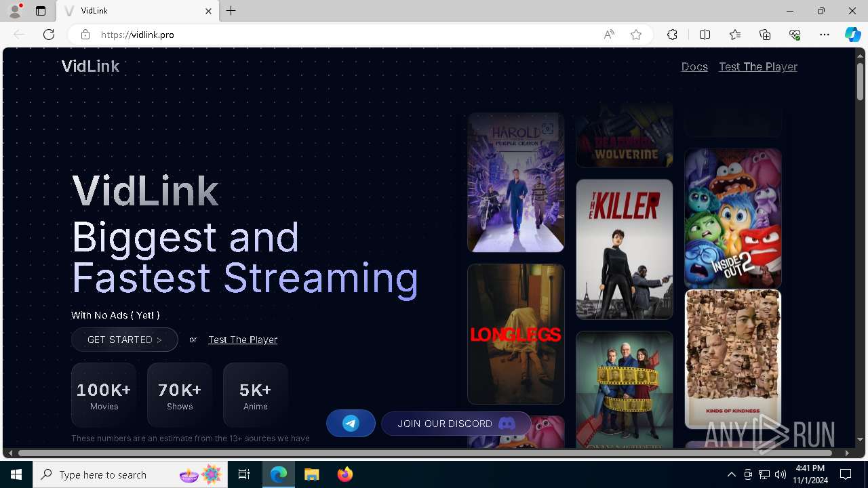Open the Windows Start menu

(x=16, y=474)
